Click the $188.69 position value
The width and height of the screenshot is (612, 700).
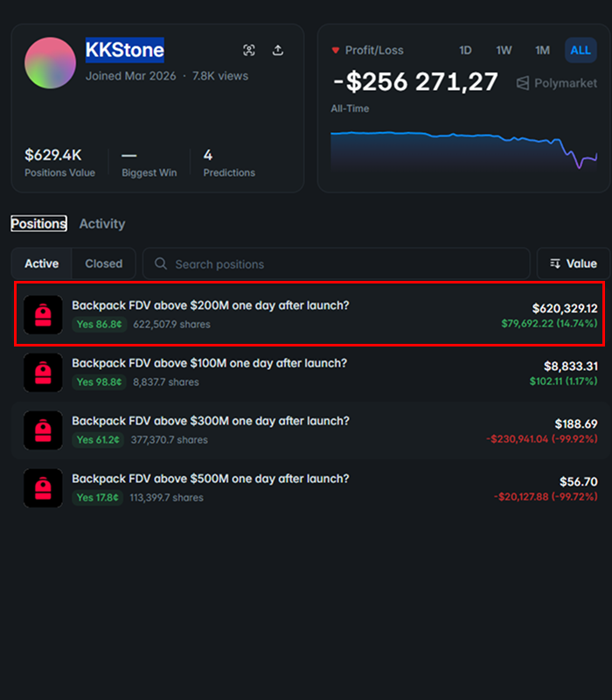576,424
